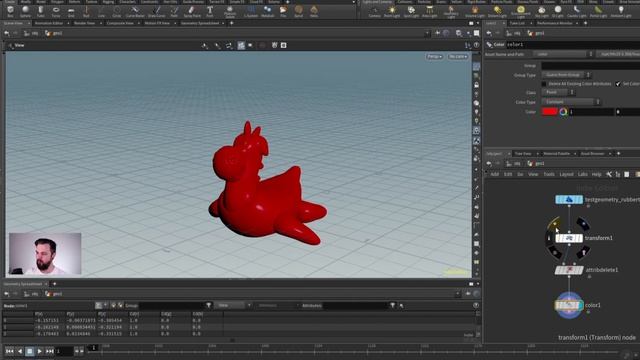
Task: Add a Point Light from shelf
Action: pyautogui.click(x=392, y=11)
